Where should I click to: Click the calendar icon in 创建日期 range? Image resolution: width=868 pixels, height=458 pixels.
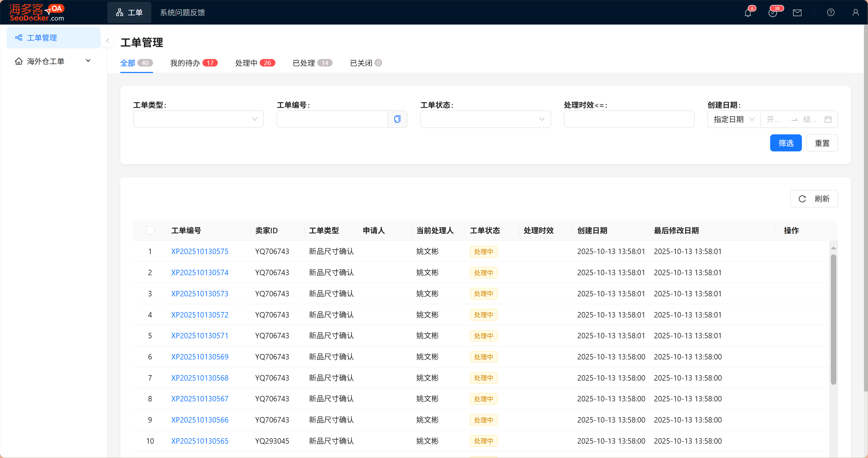click(x=828, y=119)
